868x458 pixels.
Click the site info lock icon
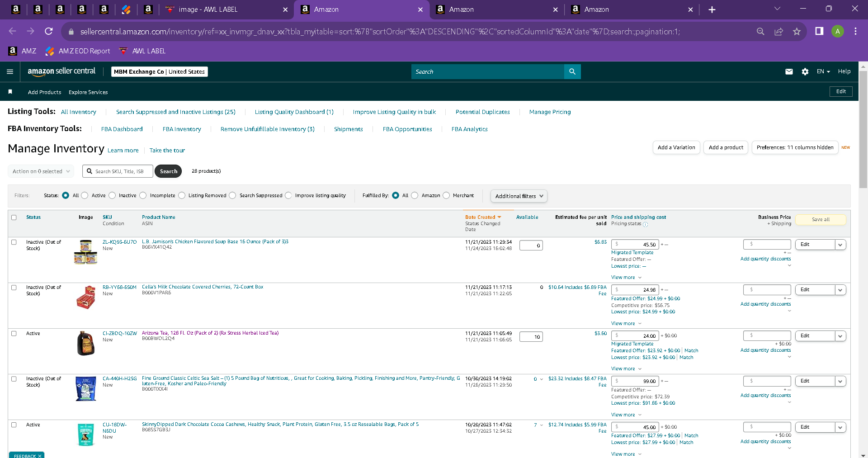pyautogui.click(x=71, y=32)
